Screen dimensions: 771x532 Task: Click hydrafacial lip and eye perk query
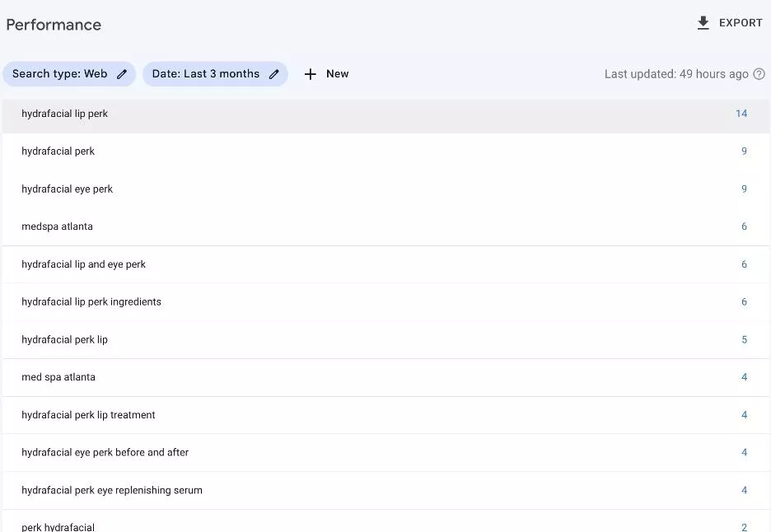(84, 264)
